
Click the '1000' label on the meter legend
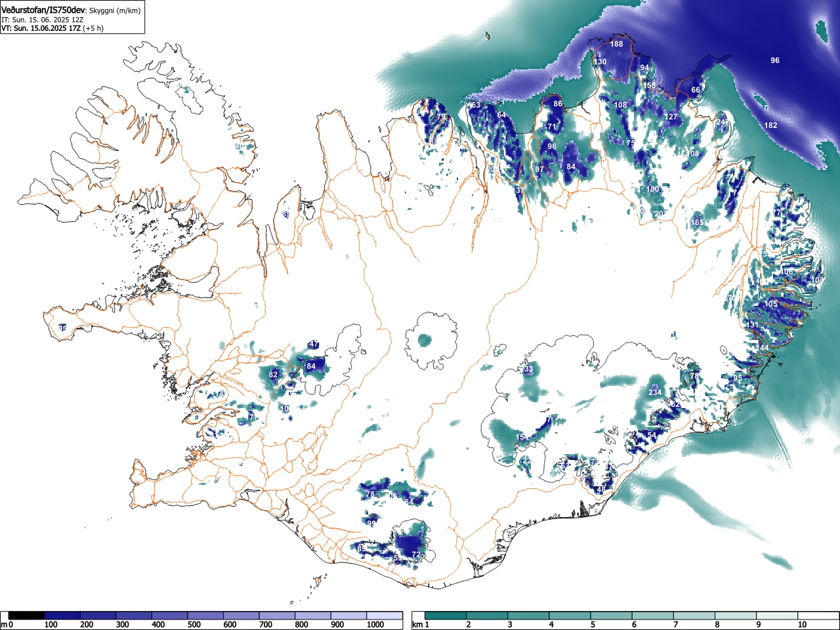375,625
